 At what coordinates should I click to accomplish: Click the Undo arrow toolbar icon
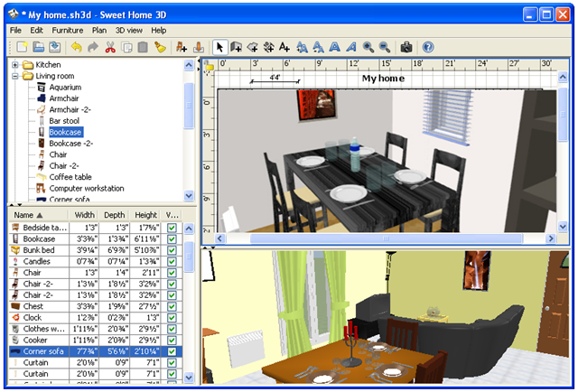pyautogui.click(x=76, y=47)
